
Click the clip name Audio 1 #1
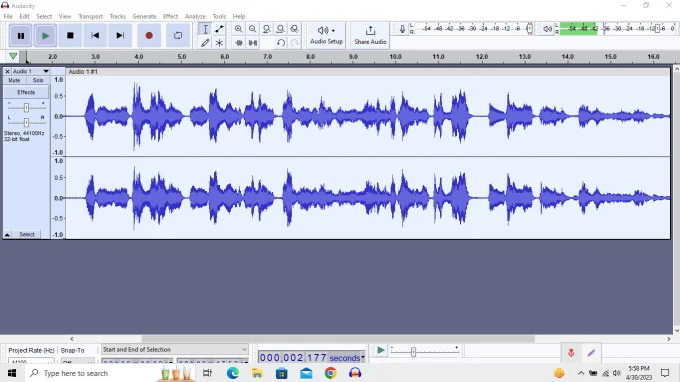click(x=83, y=72)
